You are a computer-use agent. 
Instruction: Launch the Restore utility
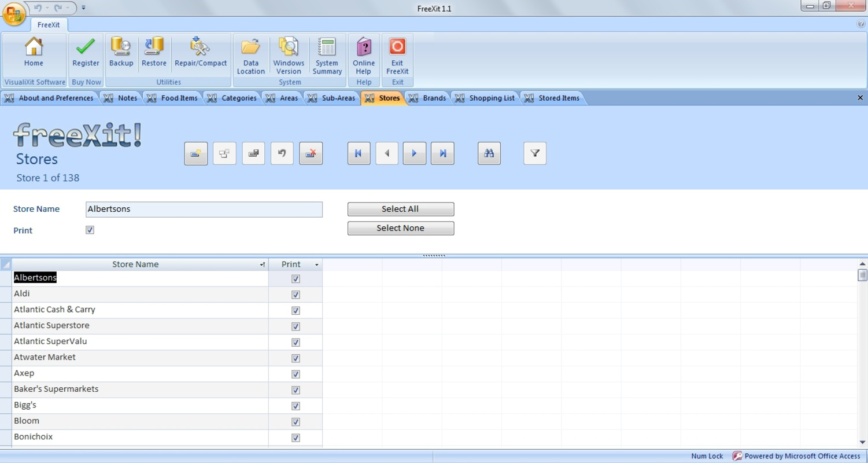tap(154, 53)
